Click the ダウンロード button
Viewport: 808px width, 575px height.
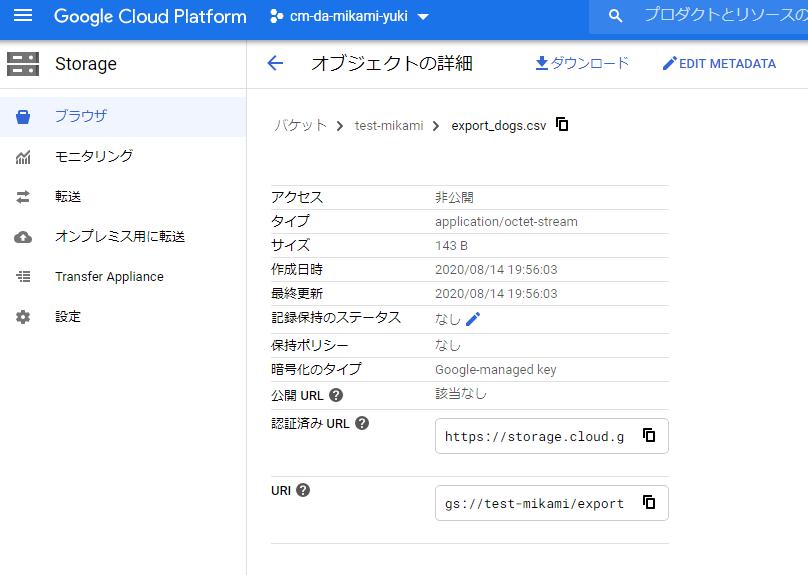tap(582, 63)
